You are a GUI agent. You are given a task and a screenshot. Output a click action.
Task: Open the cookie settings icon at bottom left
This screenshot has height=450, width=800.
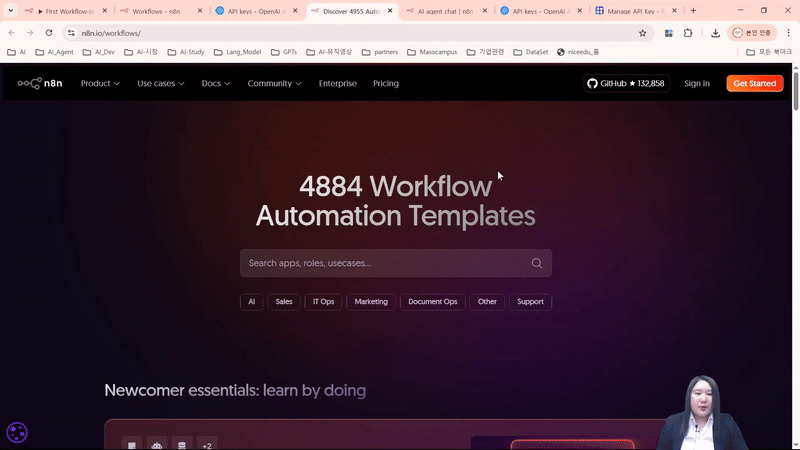(x=17, y=432)
